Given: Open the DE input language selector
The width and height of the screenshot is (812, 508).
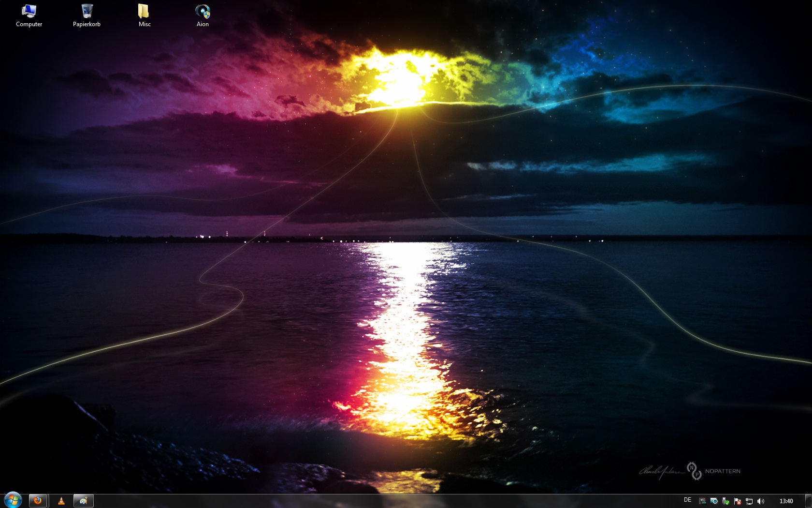Looking at the screenshot, I should (x=688, y=500).
